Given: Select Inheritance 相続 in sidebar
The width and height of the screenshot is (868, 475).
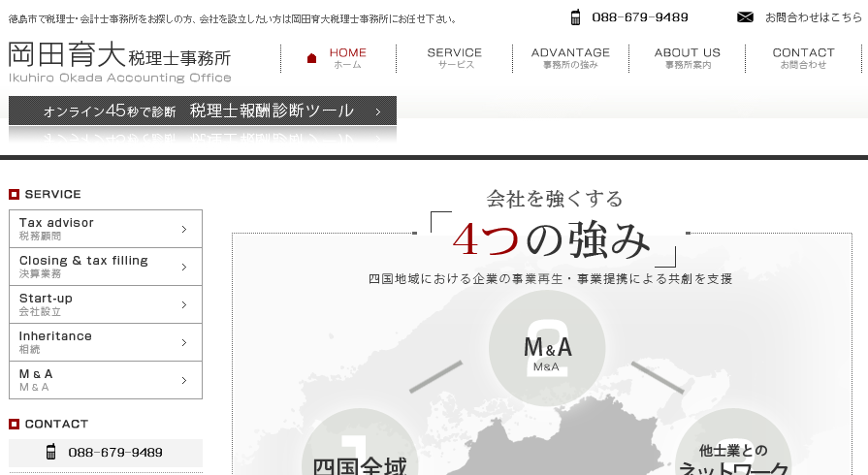Looking at the screenshot, I should click(106, 342).
